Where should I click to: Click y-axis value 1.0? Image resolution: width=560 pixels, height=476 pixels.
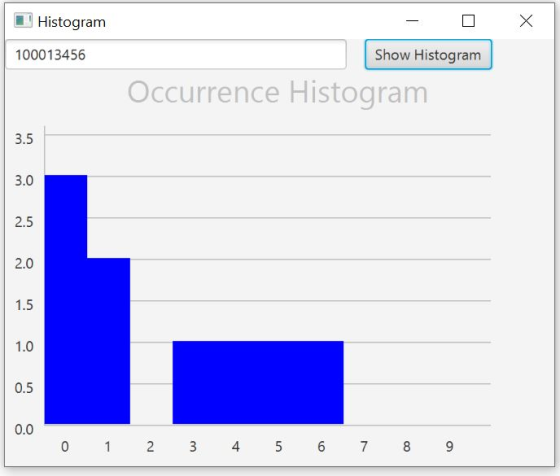(x=24, y=346)
